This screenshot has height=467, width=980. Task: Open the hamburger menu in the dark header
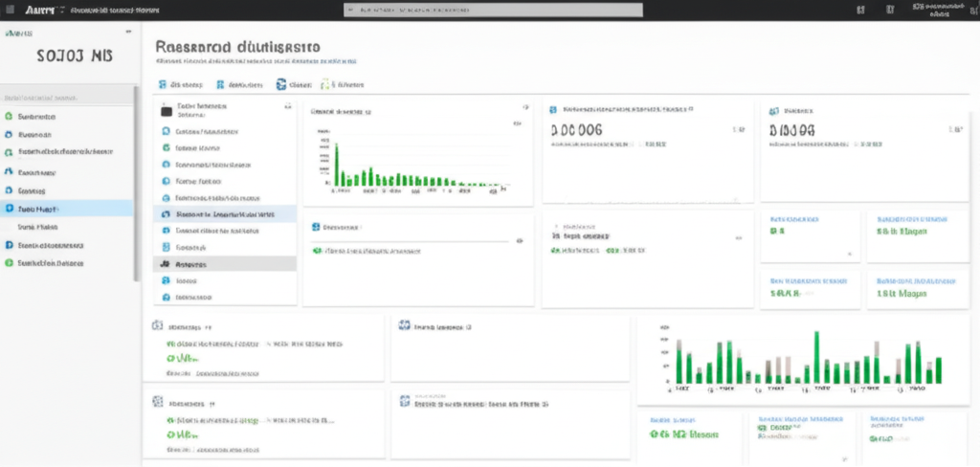point(11,10)
